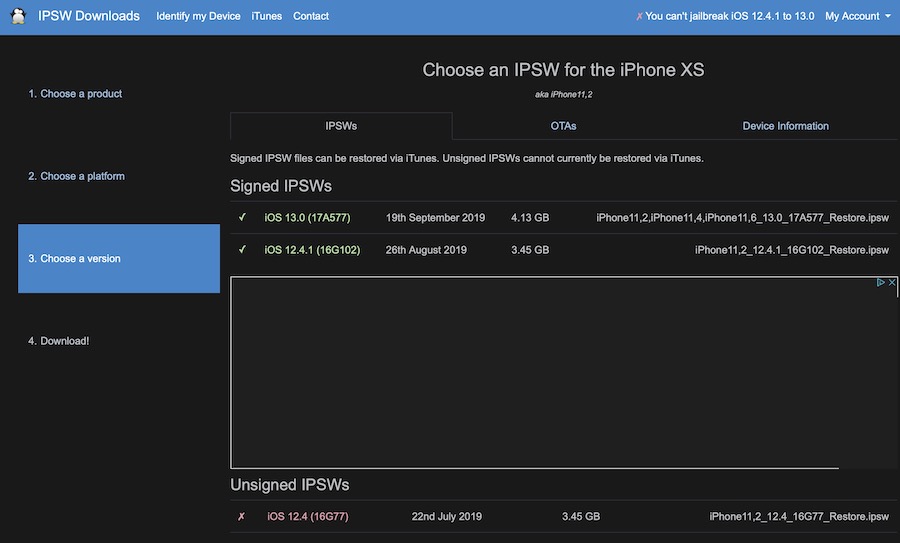Click the penguin logo icon

[x=17, y=16]
